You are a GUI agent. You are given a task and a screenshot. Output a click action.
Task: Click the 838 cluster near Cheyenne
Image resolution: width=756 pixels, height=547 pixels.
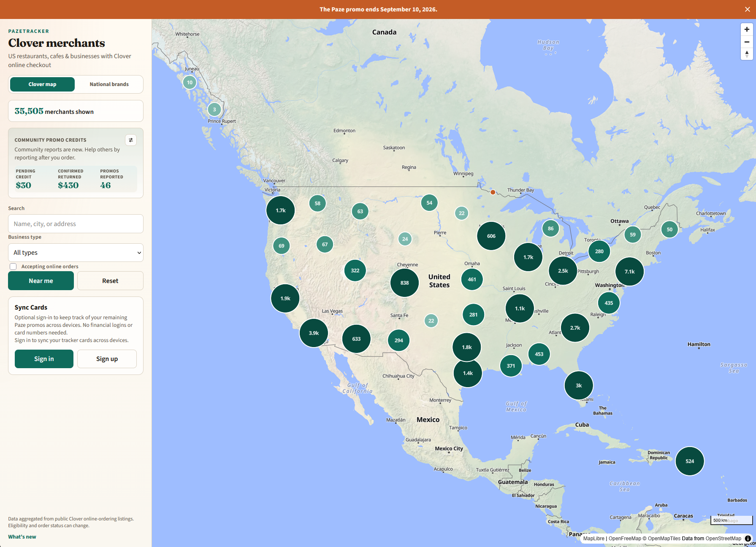(x=404, y=283)
